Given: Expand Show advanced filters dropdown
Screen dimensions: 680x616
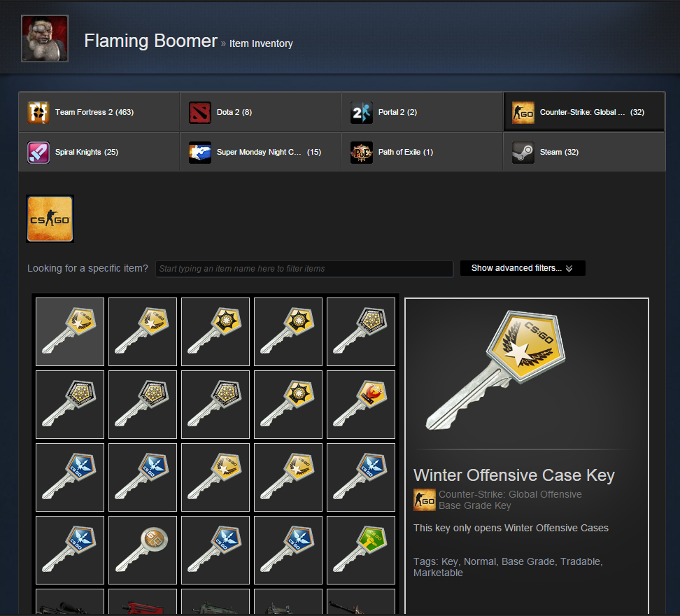Looking at the screenshot, I should pyautogui.click(x=523, y=268).
